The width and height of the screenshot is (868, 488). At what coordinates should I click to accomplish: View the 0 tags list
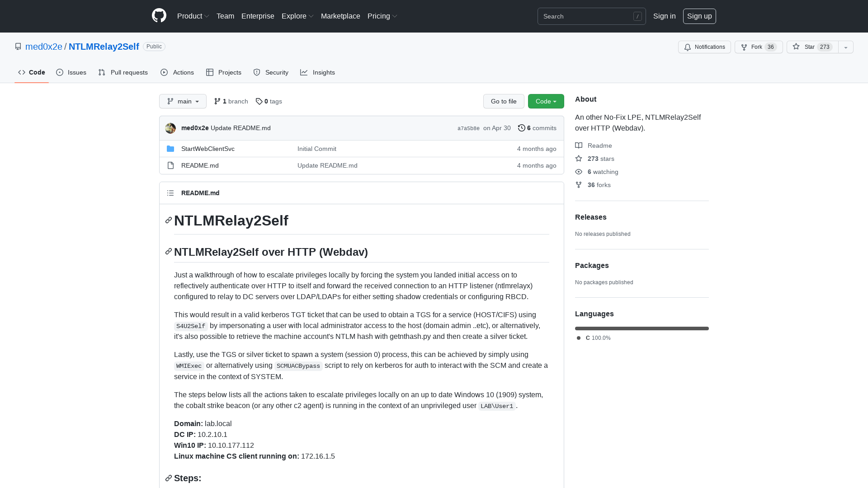coord(269,101)
